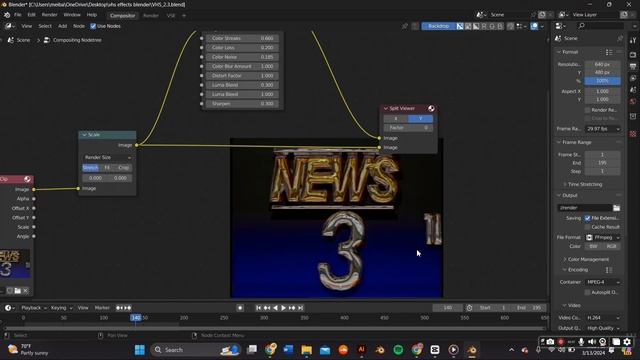Enable the Autosplit Output checkbox
The height and width of the screenshot is (360, 640).
[587, 292]
